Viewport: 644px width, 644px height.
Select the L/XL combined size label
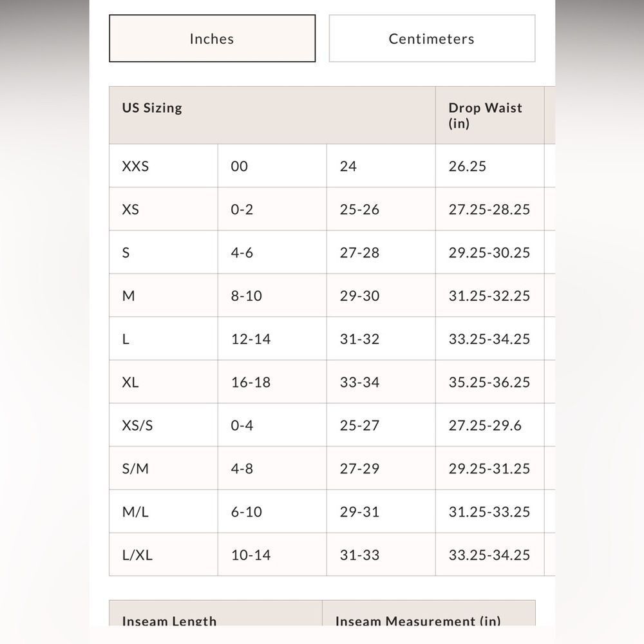(137, 554)
